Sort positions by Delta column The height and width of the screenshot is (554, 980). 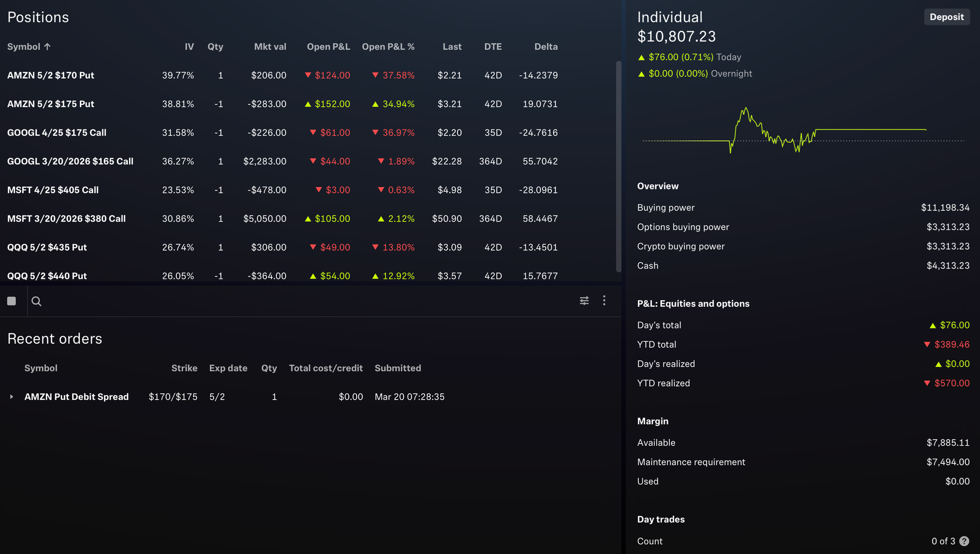coord(546,47)
